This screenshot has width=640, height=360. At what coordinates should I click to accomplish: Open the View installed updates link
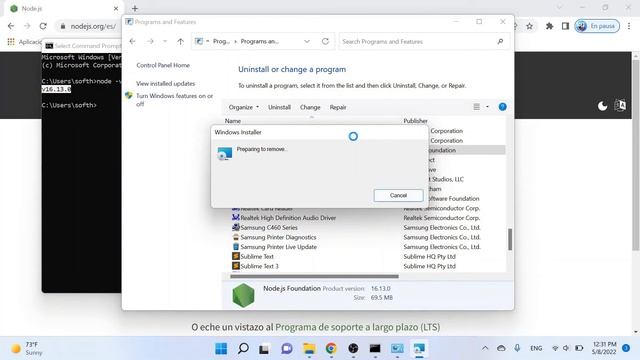pos(165,84)
